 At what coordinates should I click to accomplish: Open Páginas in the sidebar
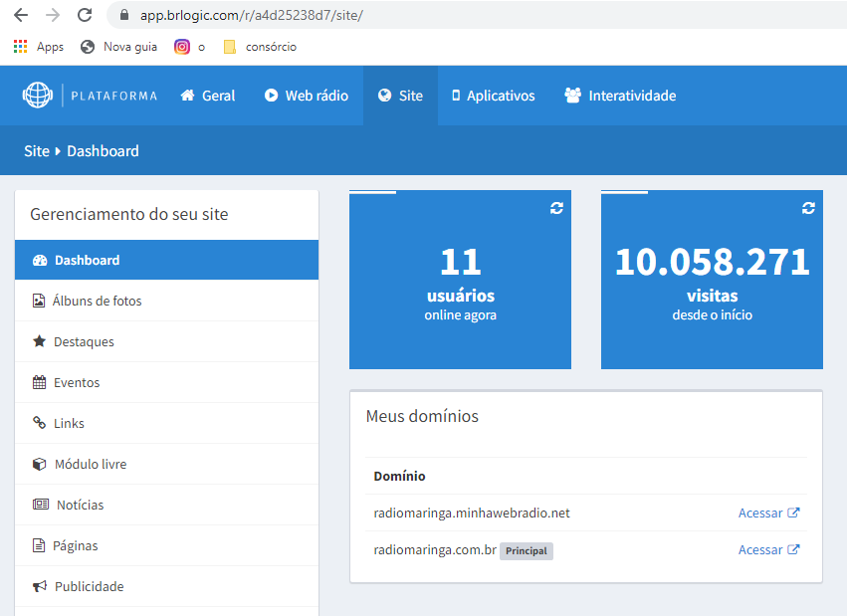tap(167, 545)
